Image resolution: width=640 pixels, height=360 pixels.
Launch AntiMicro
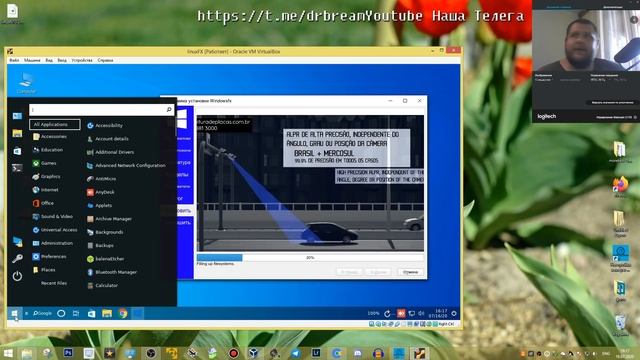(101, 179)
